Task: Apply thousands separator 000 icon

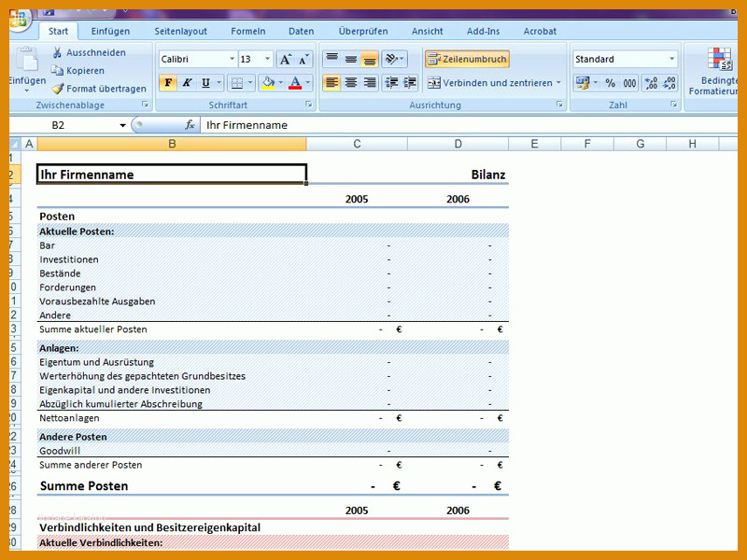Action: tap(629, 83)
